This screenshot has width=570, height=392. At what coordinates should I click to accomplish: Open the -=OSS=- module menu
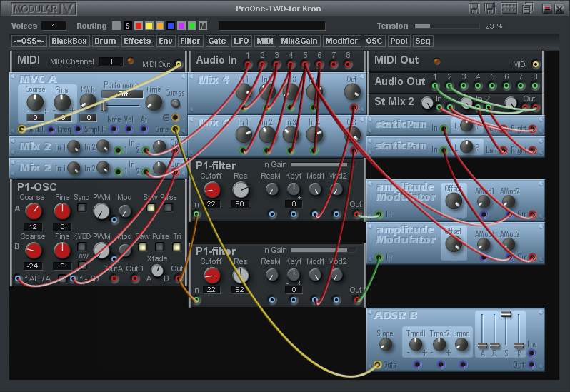click(x=29, y=41)
